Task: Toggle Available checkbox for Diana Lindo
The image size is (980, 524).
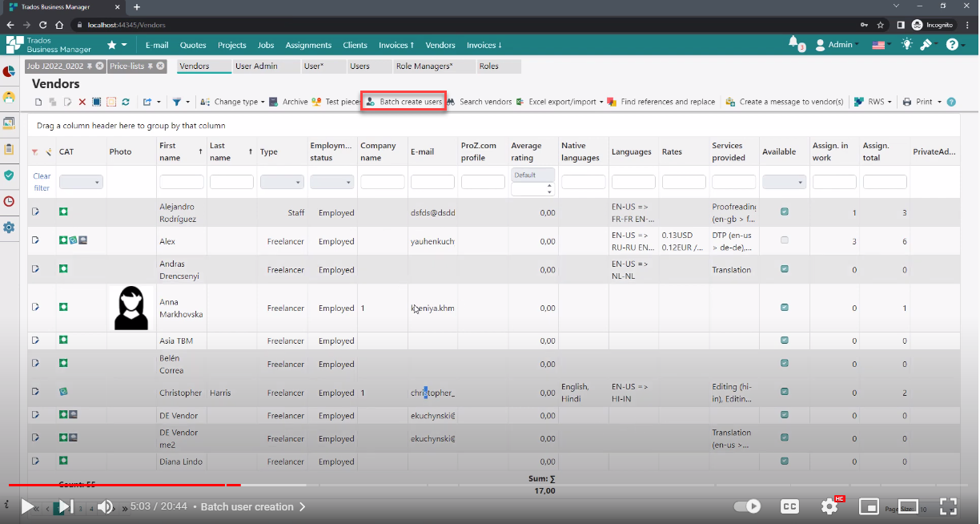Action: click(785, 462)
